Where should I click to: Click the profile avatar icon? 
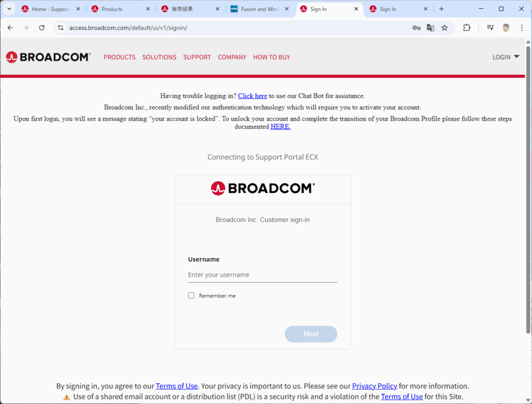coord(506,28)
